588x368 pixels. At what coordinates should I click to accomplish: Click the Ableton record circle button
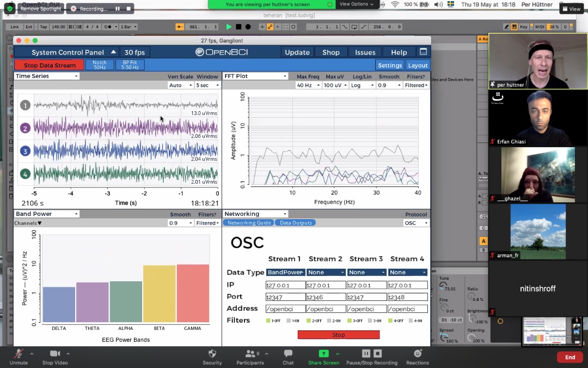click(x=248, y=27)
